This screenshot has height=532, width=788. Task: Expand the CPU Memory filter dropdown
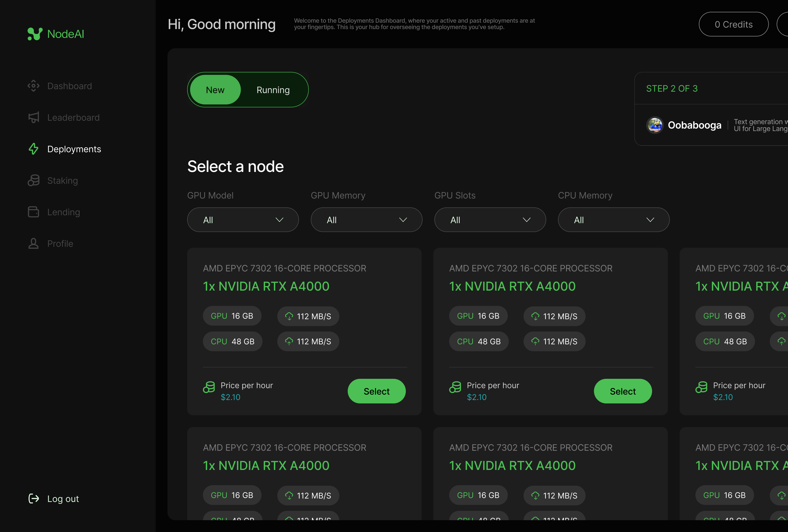613,220
